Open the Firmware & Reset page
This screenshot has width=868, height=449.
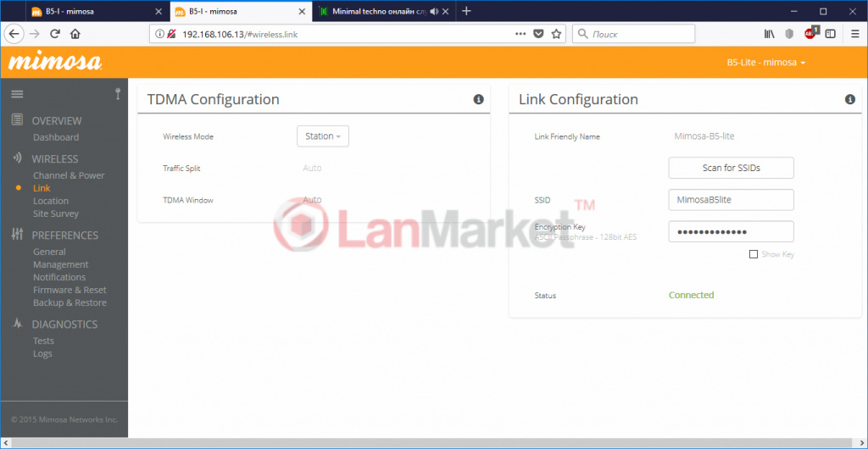pos(70,290)
